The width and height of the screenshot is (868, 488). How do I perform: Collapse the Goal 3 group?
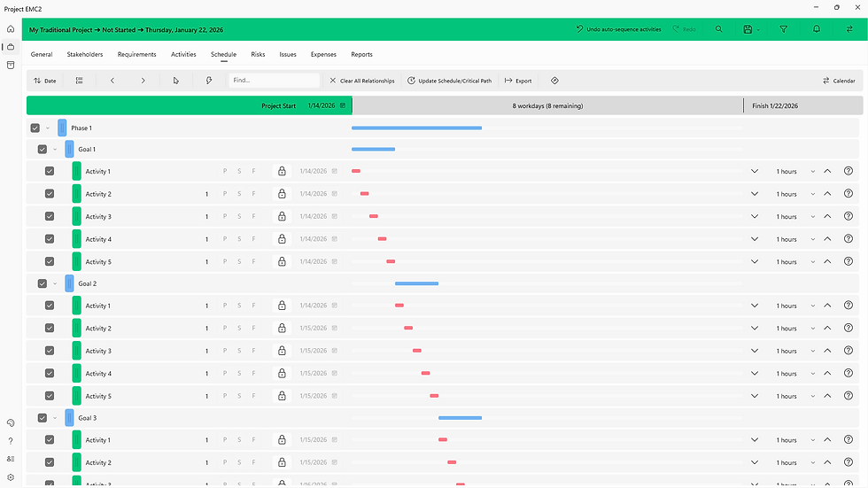[55, 418]
